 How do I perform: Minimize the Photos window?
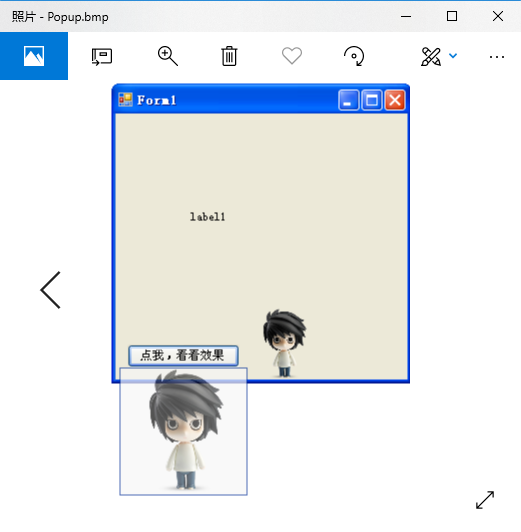(x=406, y=16)
